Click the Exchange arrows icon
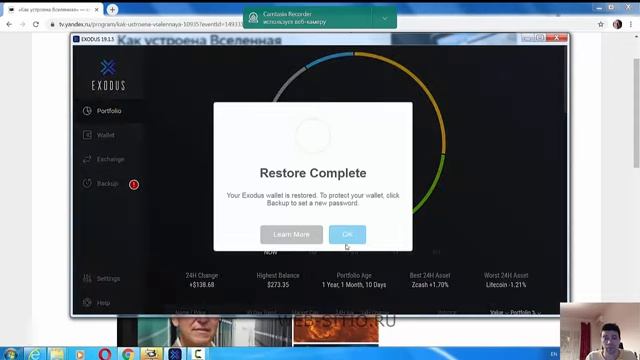The width and height of the screenshot is (640, 360). tap(87, 159)
